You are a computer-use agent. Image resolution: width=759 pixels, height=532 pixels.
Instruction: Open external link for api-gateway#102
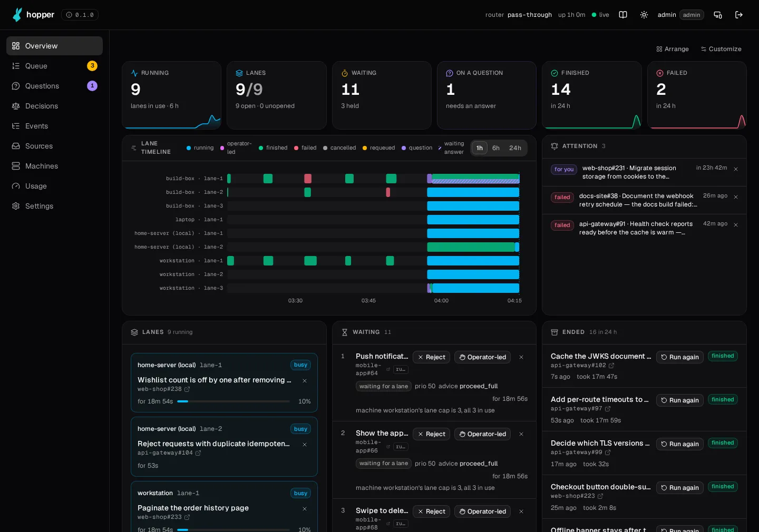point(611,366)
